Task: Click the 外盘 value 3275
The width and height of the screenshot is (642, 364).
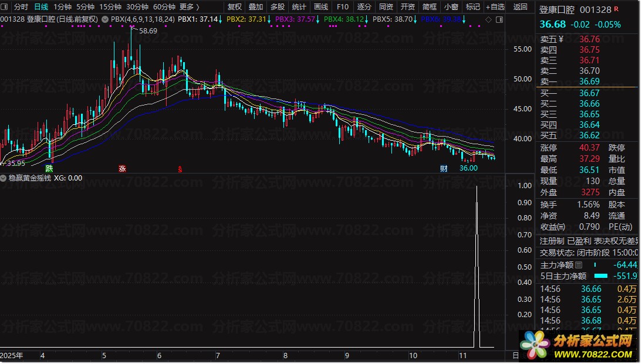Action: 590,192
